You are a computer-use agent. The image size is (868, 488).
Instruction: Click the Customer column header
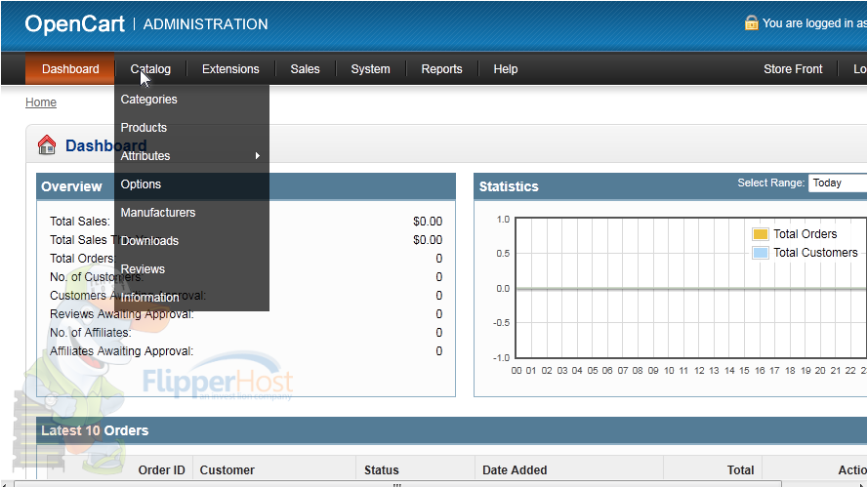tap(227, 470)
